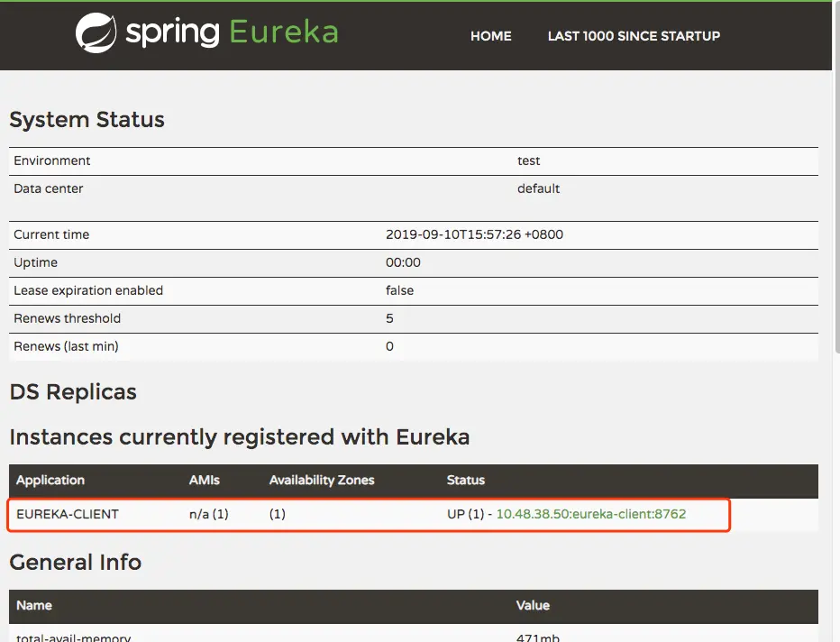Click the UP (1) status text
Viewport: 840px width, 642px height.
click(x=466, y=514)
